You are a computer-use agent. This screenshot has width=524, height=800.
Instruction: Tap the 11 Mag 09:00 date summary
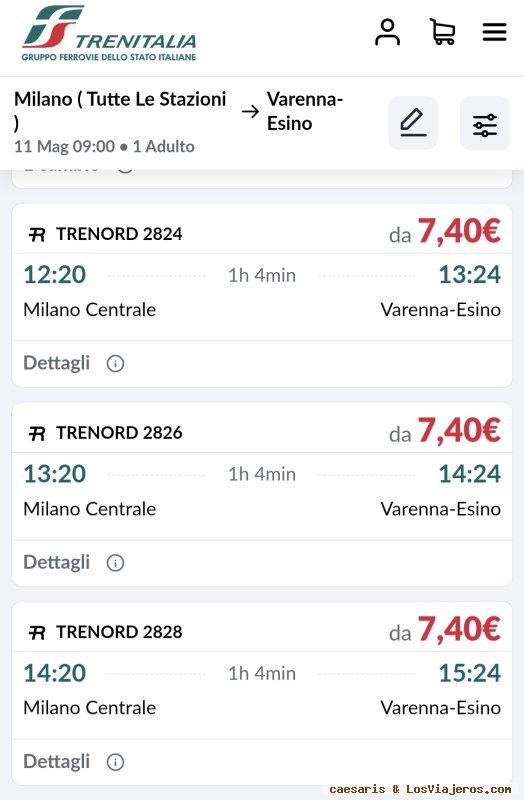pyautogui.click(x=64, y=147)
